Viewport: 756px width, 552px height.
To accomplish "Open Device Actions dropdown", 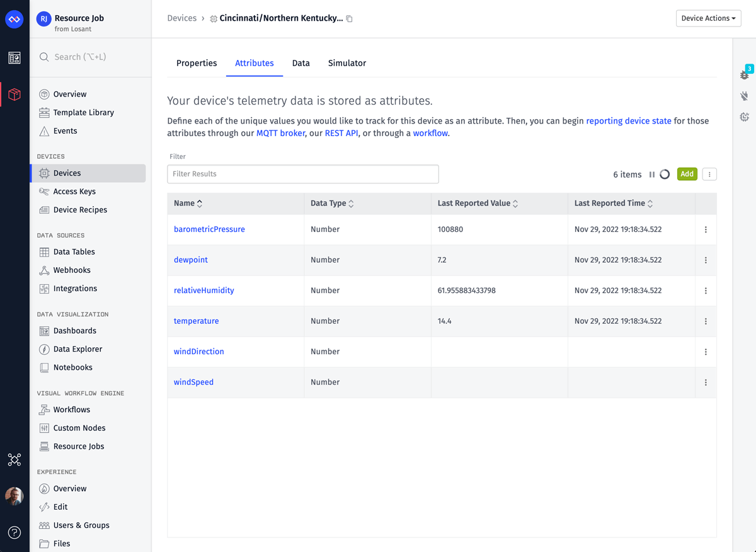I will [x=708, y=18].
